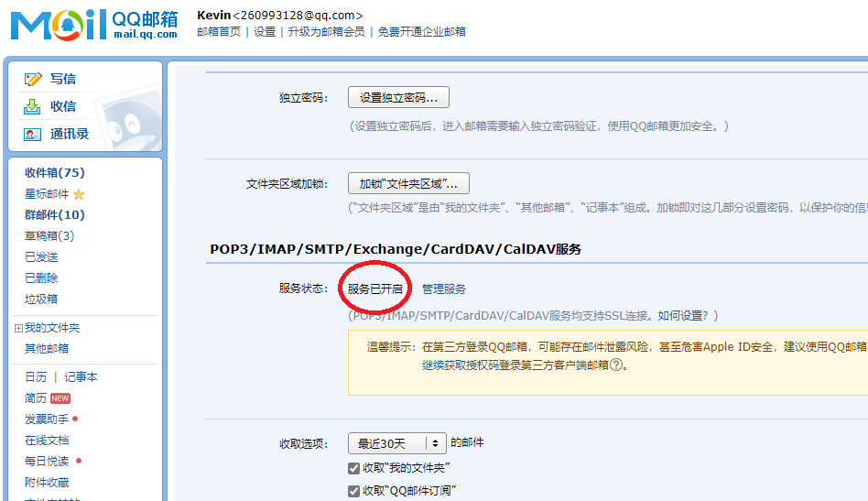868x501 pixels.
Task: Click the receive mail (收信) icon
Action: tap(34, 106)
